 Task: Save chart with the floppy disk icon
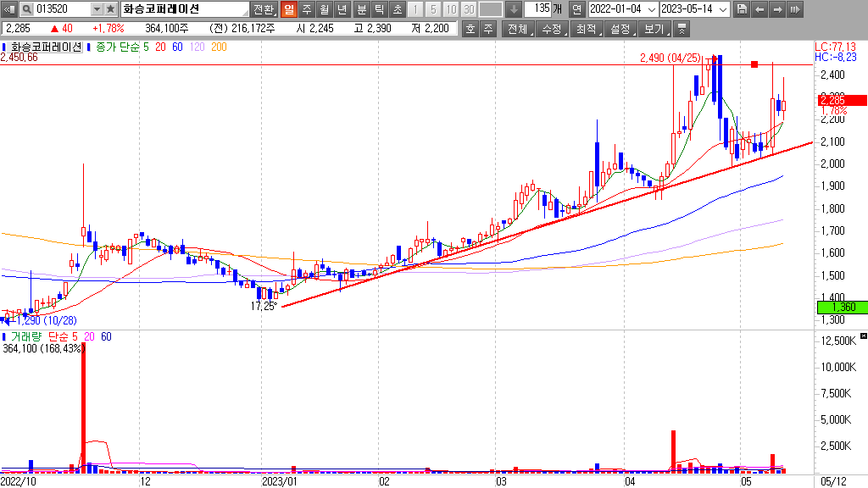click(x=742, y=9)
